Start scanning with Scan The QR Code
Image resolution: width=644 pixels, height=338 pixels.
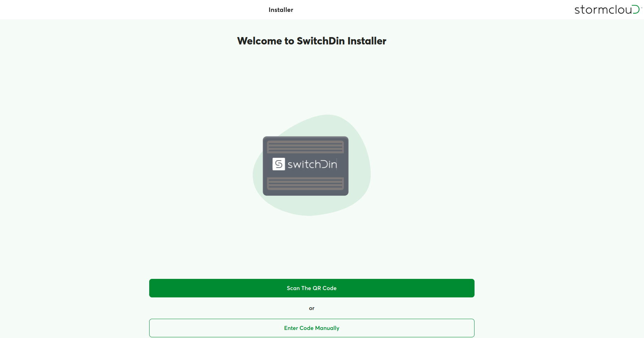click(x=312, y=288)
